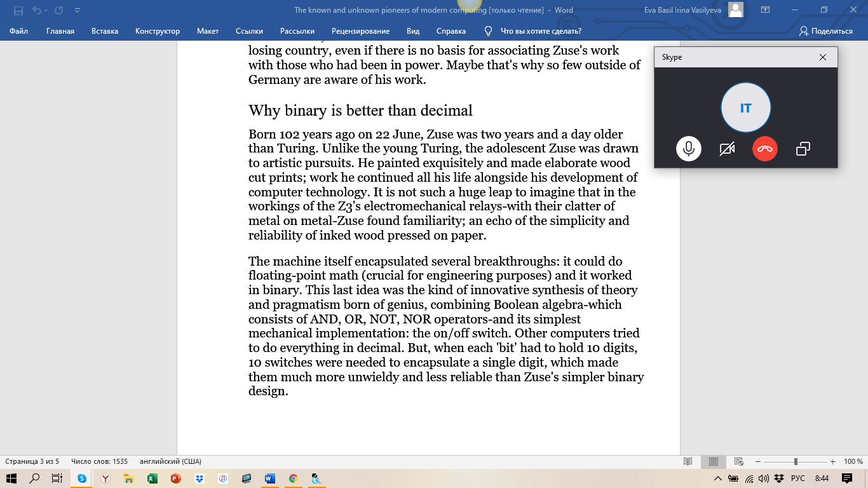The height and width of the screenshot is (488, 868).
Task: Click the zoom slider handle
Action: pos(795,461)
